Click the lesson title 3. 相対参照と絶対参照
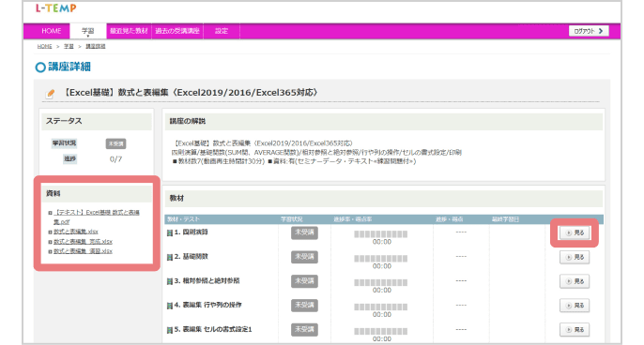 point(207,280)
